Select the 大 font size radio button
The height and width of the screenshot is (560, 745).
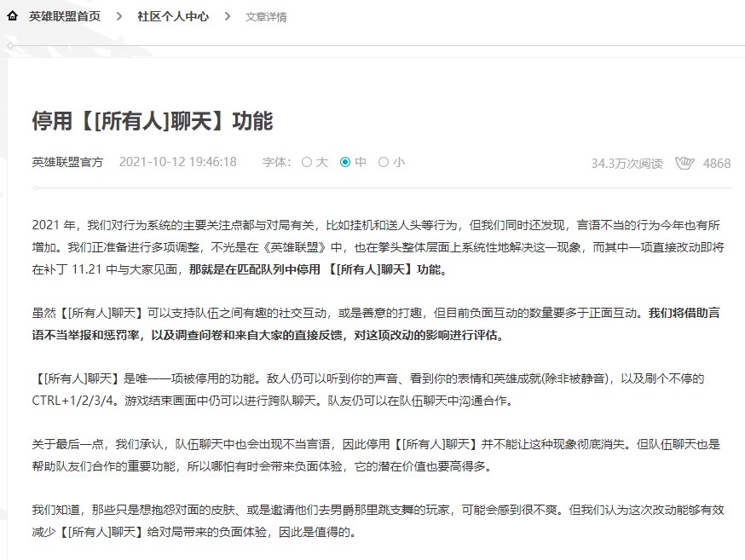307,163
